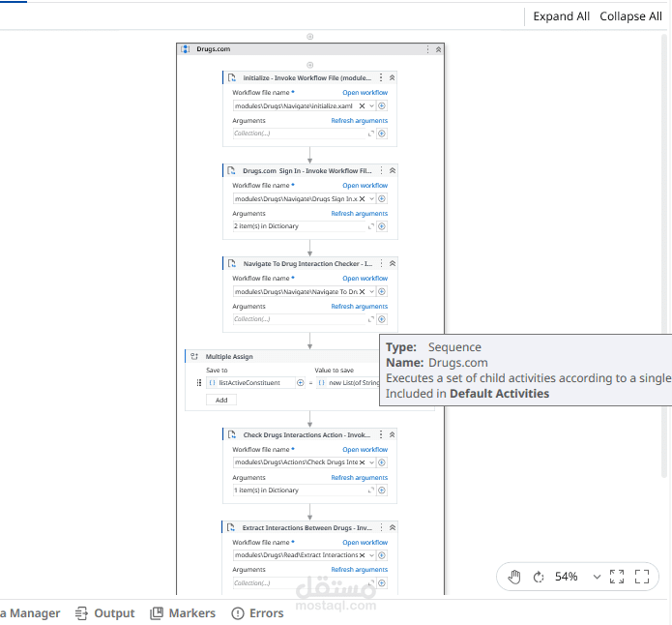Collapse Extract Interactions Between Drugs activity
Viewport: 672px width, 625px height.
tap(393, 527)
